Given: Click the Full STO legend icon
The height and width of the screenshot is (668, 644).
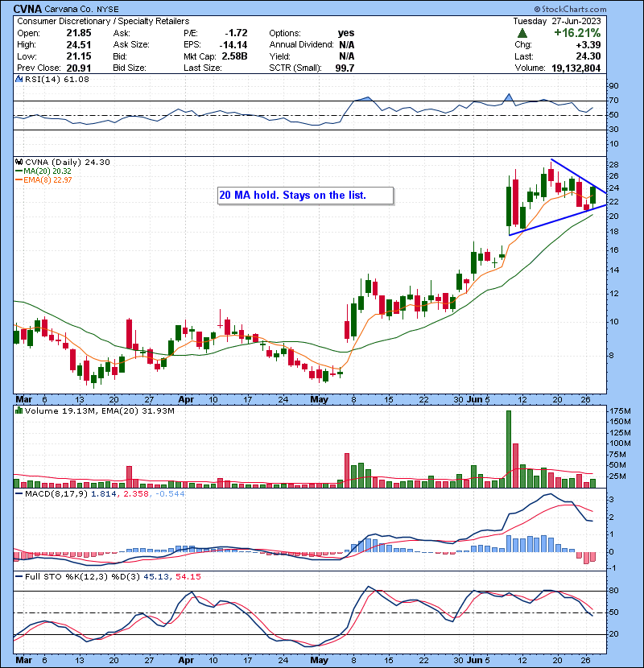Looking at the screenshot, I should click(18, 575).
